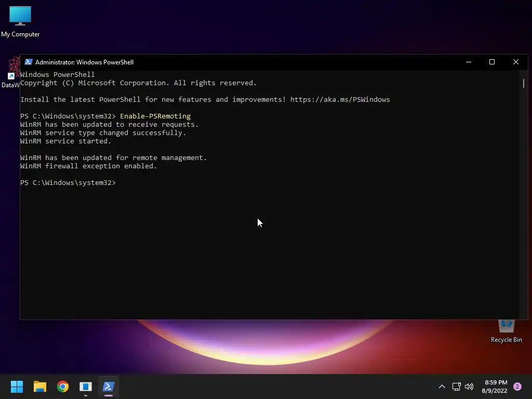The height and width of the screenshot is (399, 532).
Task: Open the Windows Start menu
Action: coord(17,387)
